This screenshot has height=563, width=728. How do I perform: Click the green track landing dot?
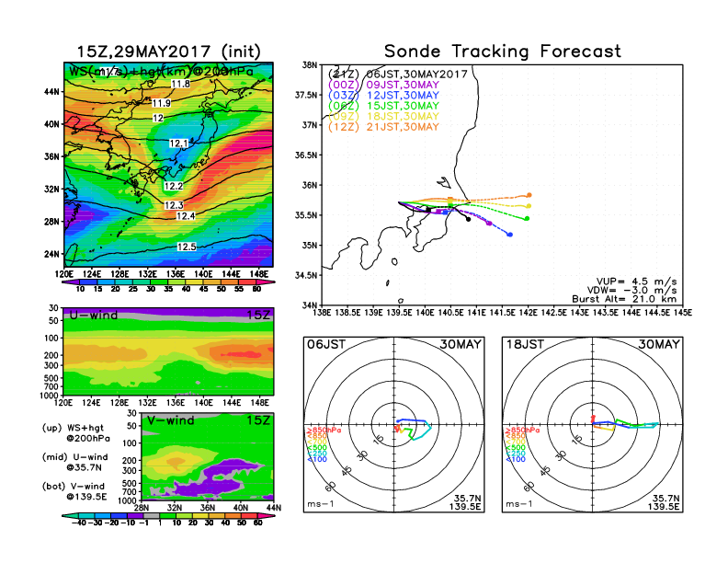(x=527, y=218)
